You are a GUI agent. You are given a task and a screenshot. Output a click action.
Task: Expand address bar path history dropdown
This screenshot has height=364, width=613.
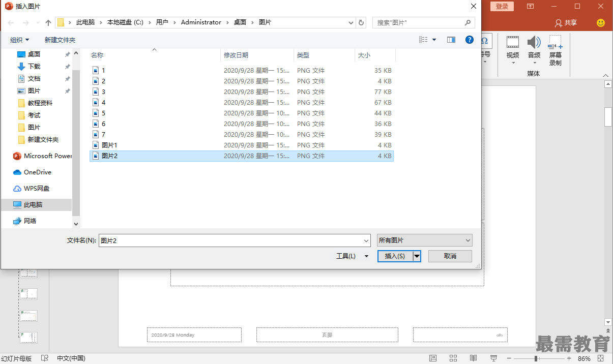[351, 22]
